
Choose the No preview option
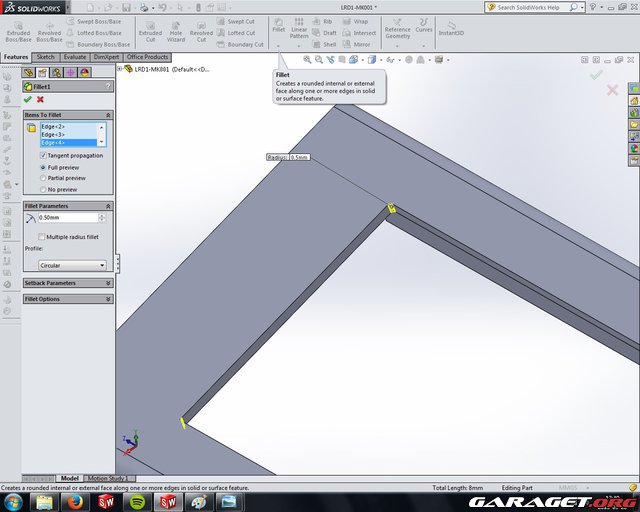42,189
